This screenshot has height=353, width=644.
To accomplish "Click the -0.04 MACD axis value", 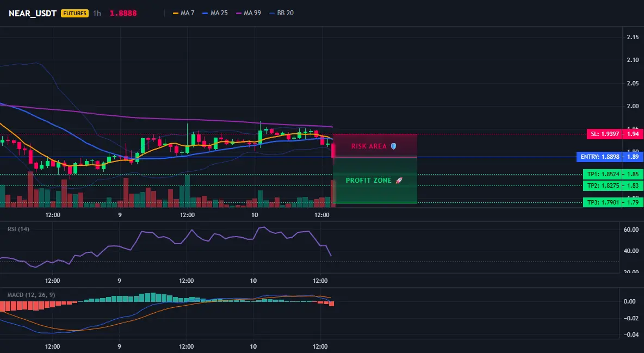I will point(631,335).
